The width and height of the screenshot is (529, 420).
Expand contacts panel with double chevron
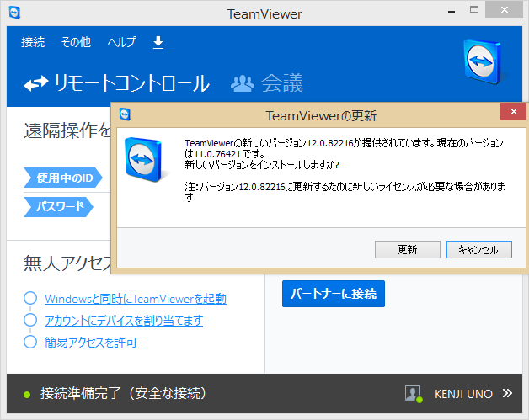(507, 393)
